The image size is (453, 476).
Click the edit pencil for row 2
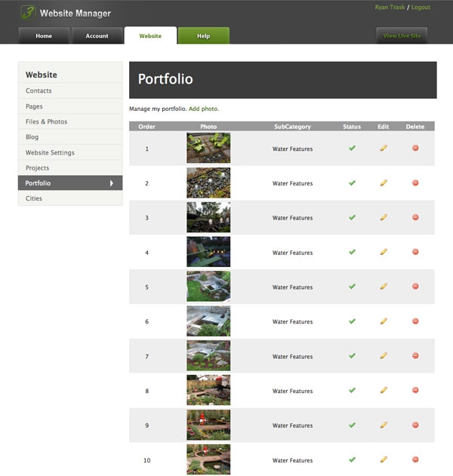384,183
